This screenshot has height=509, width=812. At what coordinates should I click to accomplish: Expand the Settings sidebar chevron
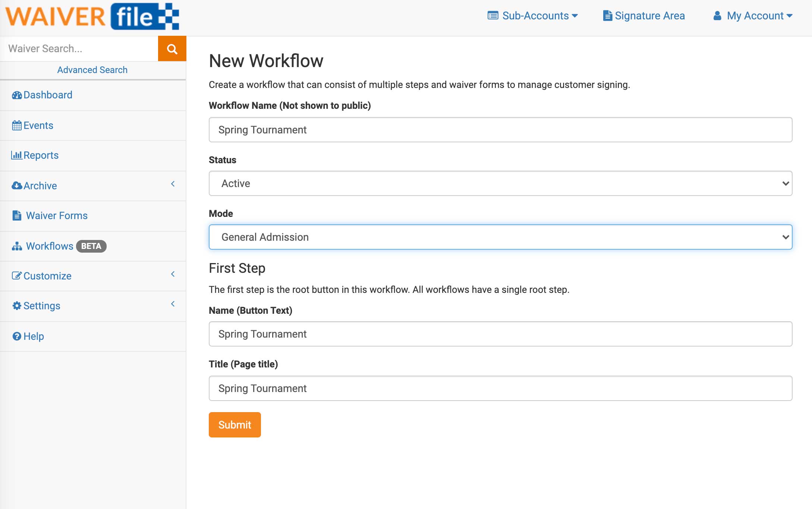tap(173, 304)
